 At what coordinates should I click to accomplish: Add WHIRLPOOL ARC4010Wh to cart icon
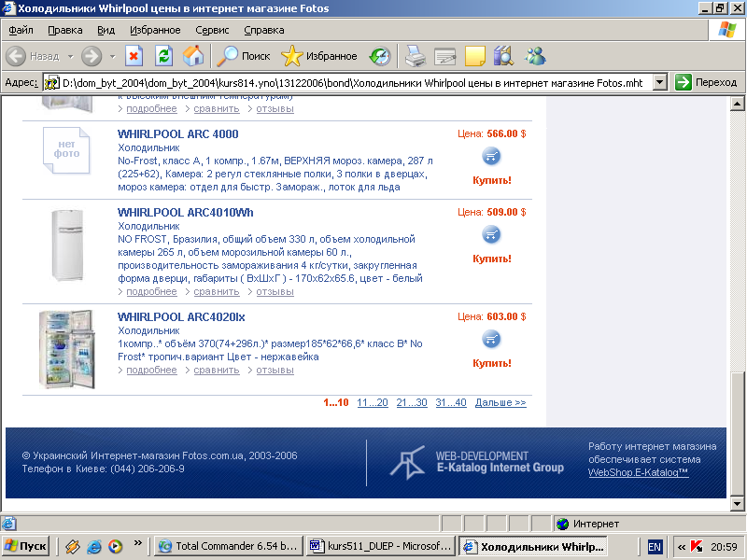click(491, 235)
